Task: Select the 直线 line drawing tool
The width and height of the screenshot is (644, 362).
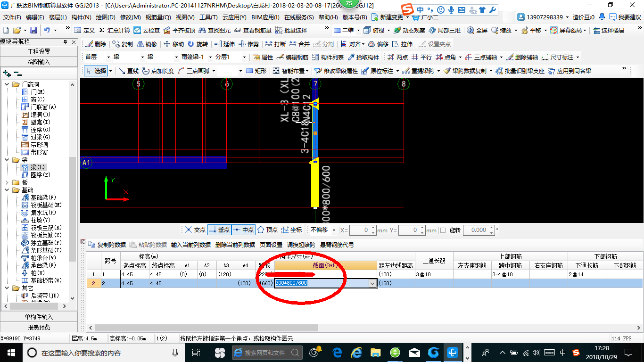Action: (x=129, y=71)
